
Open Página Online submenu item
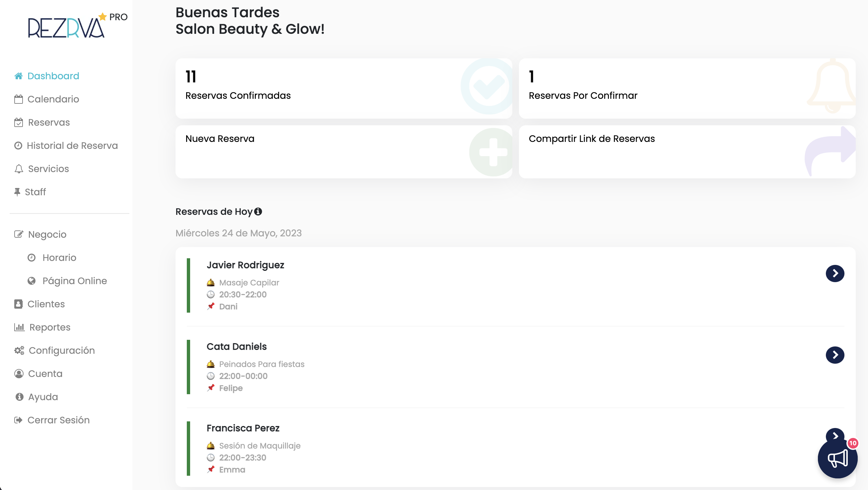click(x=74, y=281)
